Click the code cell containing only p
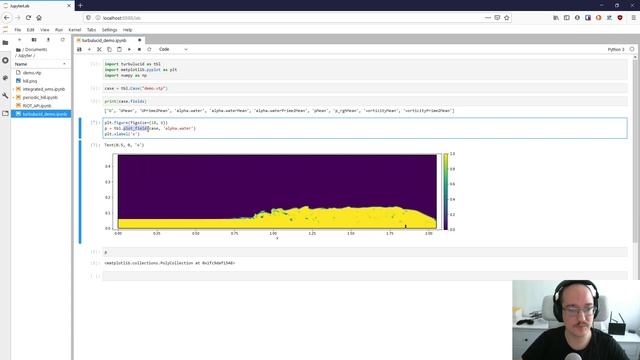640x360 pixels. (365, 252)
